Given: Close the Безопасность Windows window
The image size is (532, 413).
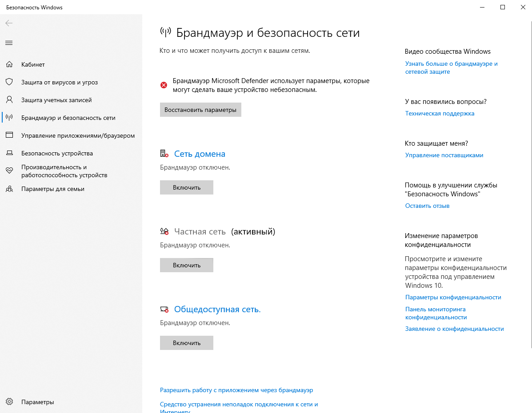Looking at the screenshot, I should click(x=523, y=7).
